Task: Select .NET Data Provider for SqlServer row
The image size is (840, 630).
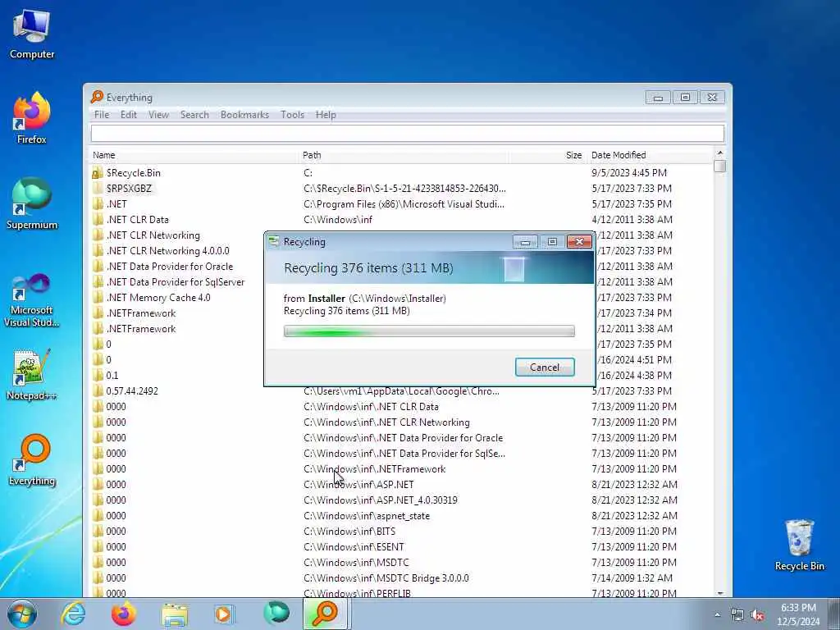Action: (x=176, y=282)
